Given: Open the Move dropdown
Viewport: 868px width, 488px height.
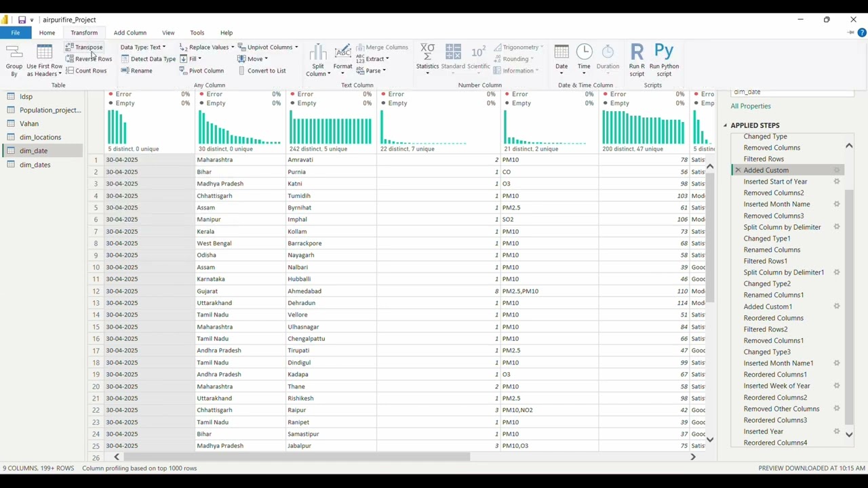Looking at the screenshot, I should click(x=252, y=59).
